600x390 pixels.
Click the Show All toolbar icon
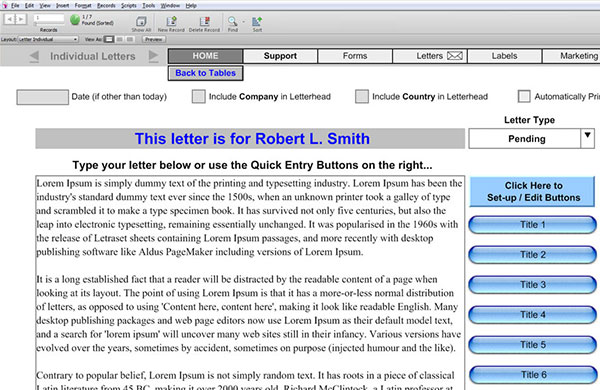coord(141,21)
